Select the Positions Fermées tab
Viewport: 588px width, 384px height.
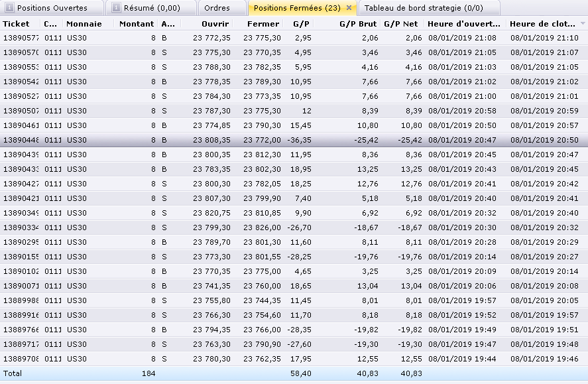(297, 8)
